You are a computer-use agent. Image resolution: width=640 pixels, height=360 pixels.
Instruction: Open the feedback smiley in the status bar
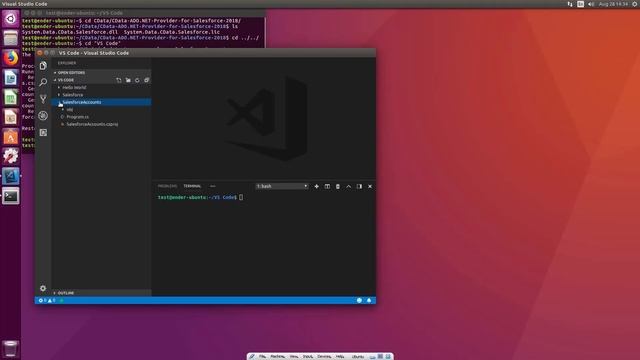click(359, 300)
